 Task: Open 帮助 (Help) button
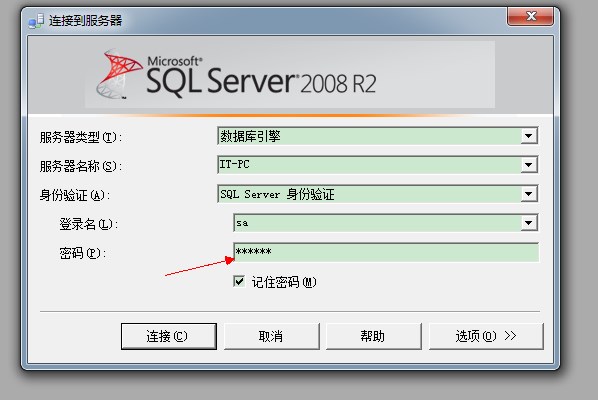pyautogui.click(x=374, y=336)
